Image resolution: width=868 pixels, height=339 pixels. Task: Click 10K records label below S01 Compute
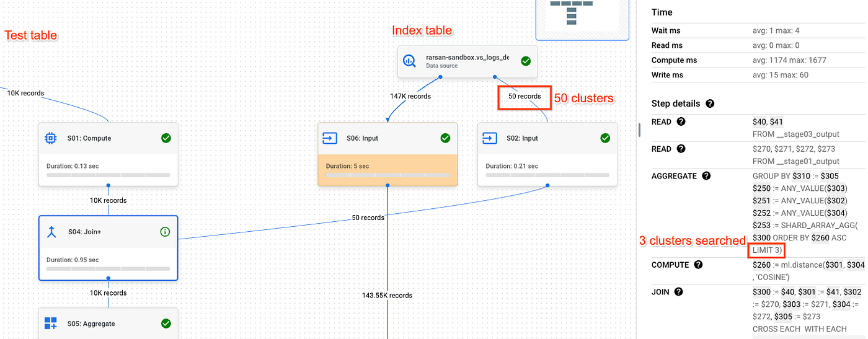pos(108,200)
